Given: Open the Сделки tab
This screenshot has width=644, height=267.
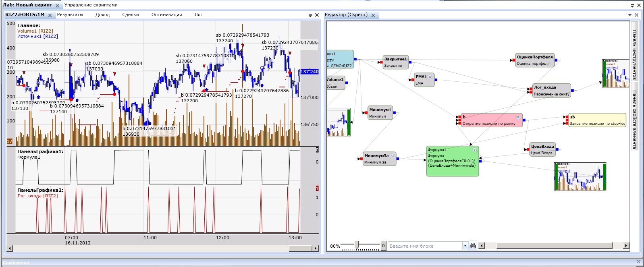Looking at the screenshot, I should pyautogui.click(x=131, y=14).
